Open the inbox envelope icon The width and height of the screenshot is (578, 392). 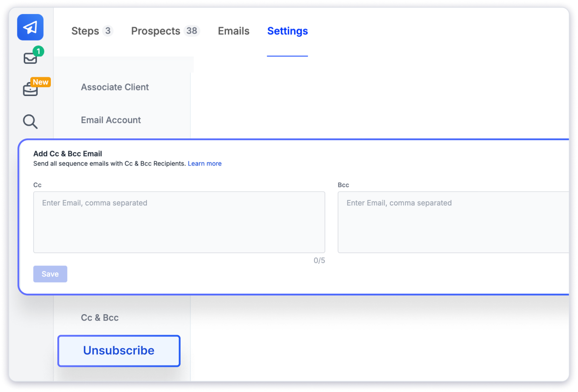tap(30, 59)
